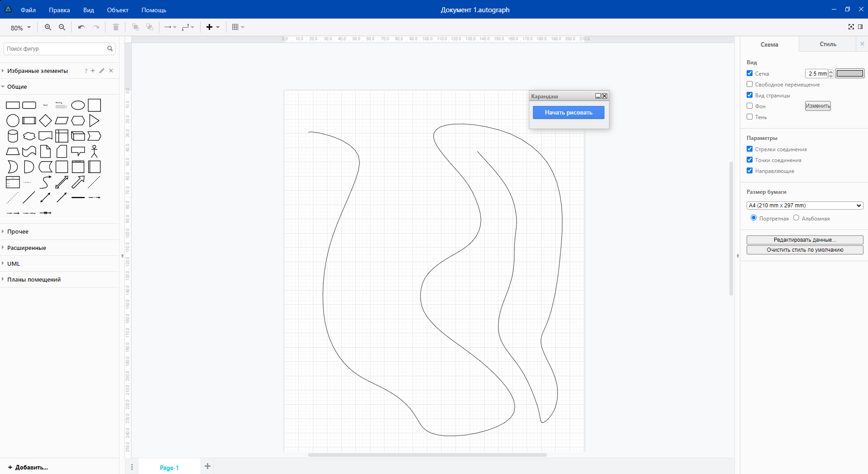
Task: Toggle Вид страницы checkbox
Action: (x=750, y=95)
